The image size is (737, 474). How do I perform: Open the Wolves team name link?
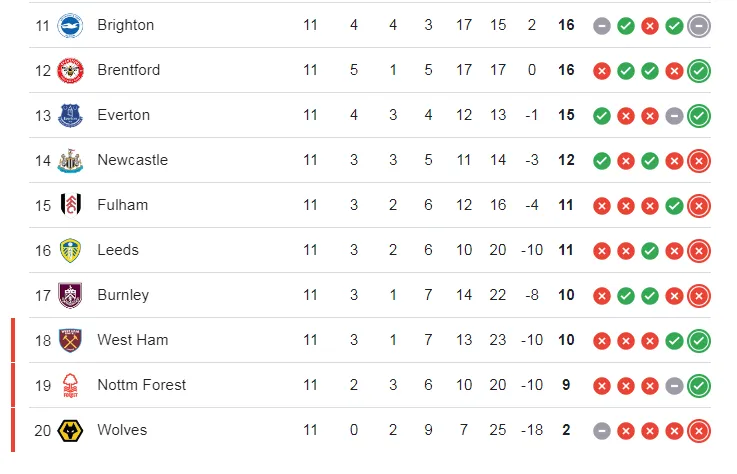[x=122, y=430]
